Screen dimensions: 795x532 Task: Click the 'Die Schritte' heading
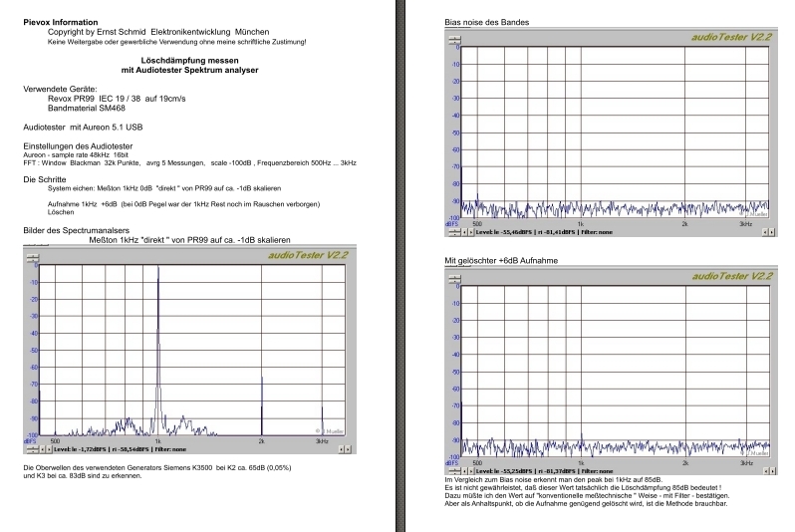click(x=45, y=179)
